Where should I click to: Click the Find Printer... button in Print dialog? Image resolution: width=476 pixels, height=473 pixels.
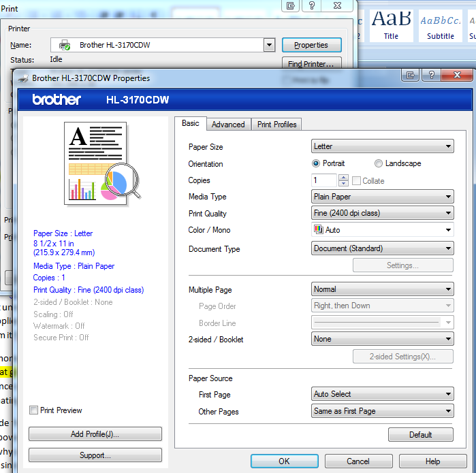[311, 64]
